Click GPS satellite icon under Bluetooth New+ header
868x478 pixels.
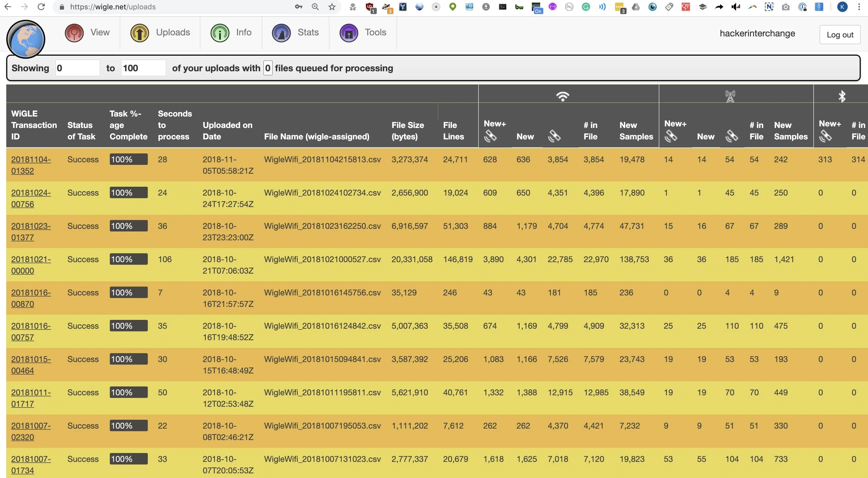pos(825,136)
